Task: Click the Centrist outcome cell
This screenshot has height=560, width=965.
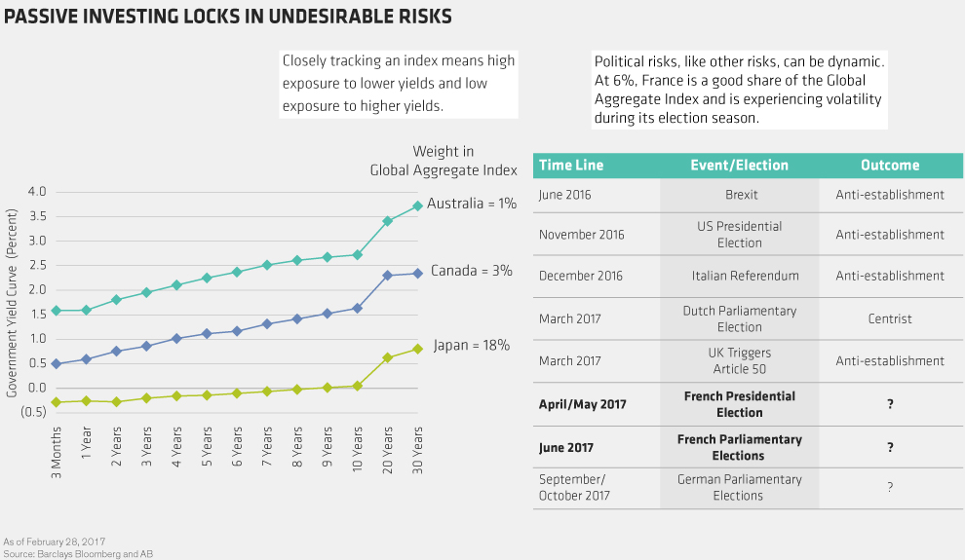Action: point(889,318)
